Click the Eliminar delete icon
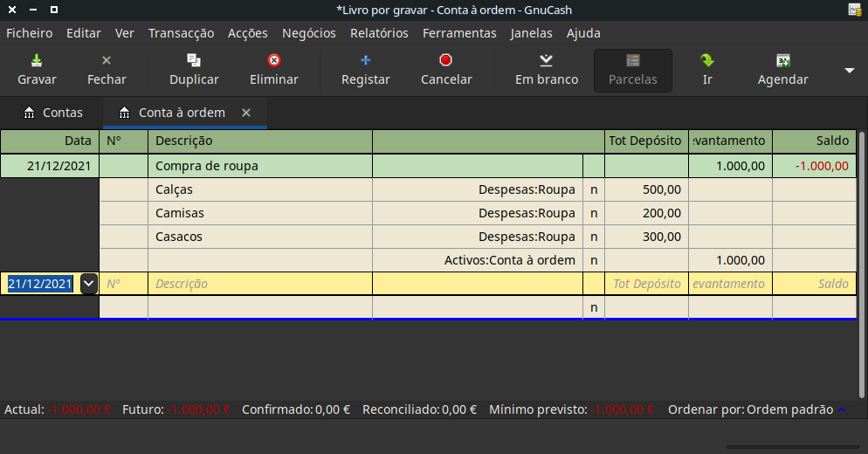 274,60
